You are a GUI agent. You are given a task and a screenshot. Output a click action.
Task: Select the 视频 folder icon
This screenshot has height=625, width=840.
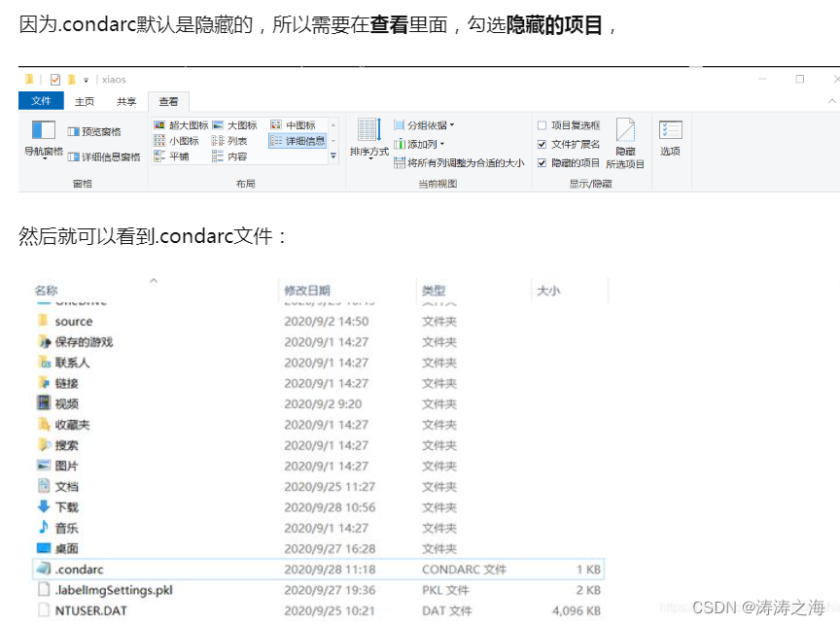coord(44,402)
